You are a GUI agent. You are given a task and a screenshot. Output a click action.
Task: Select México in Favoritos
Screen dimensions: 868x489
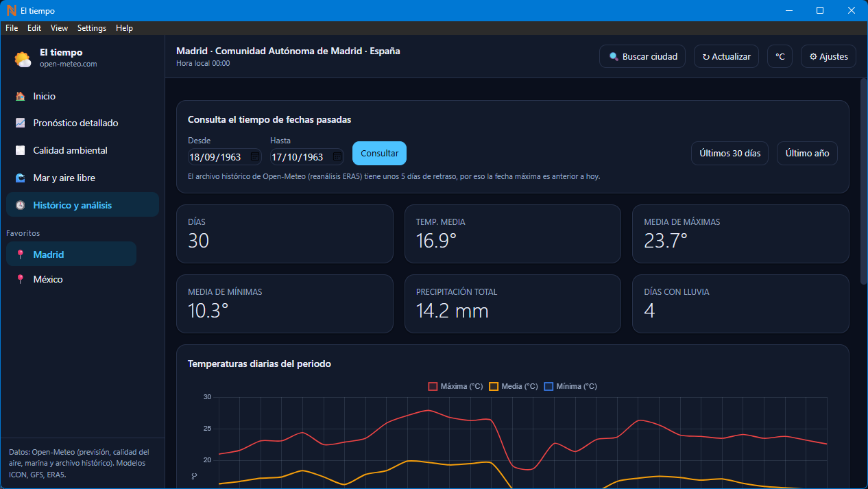(x=71, y=279)
